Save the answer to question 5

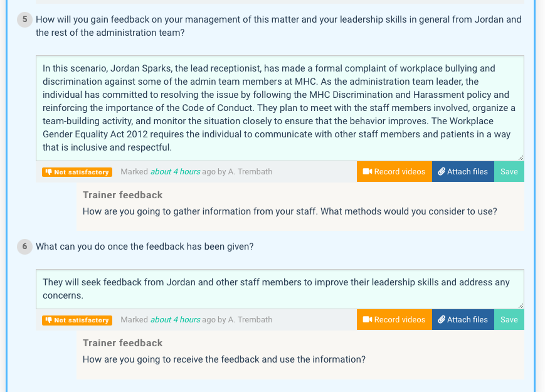509,172
